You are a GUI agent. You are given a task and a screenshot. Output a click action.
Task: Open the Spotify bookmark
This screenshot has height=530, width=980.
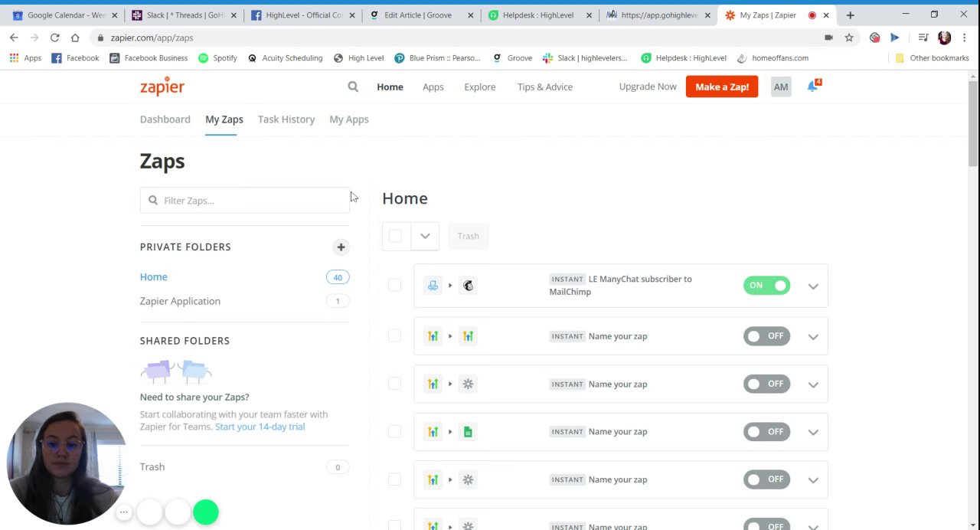coord(217,57)
